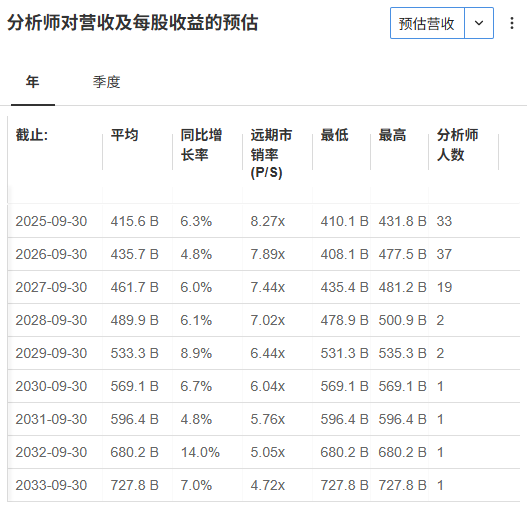Click the 6.44x forward P/S cell
527x510 pixels.
pos(268,353)
